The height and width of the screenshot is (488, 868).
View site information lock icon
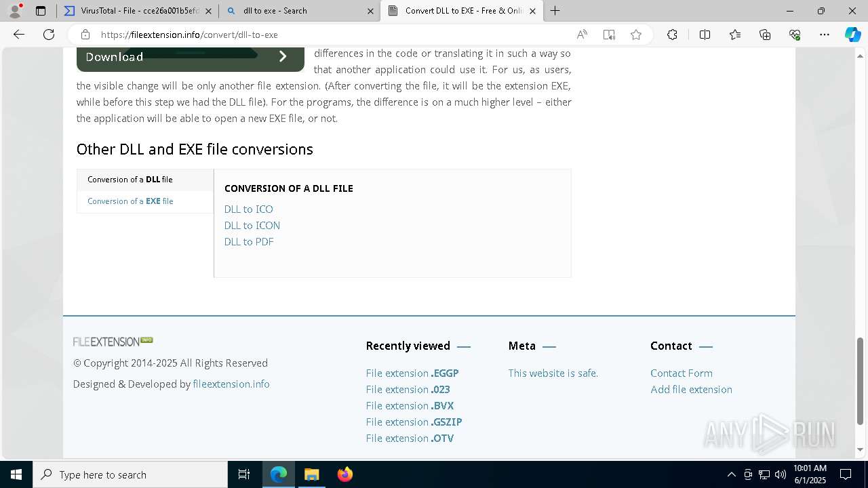coord(85,35)
